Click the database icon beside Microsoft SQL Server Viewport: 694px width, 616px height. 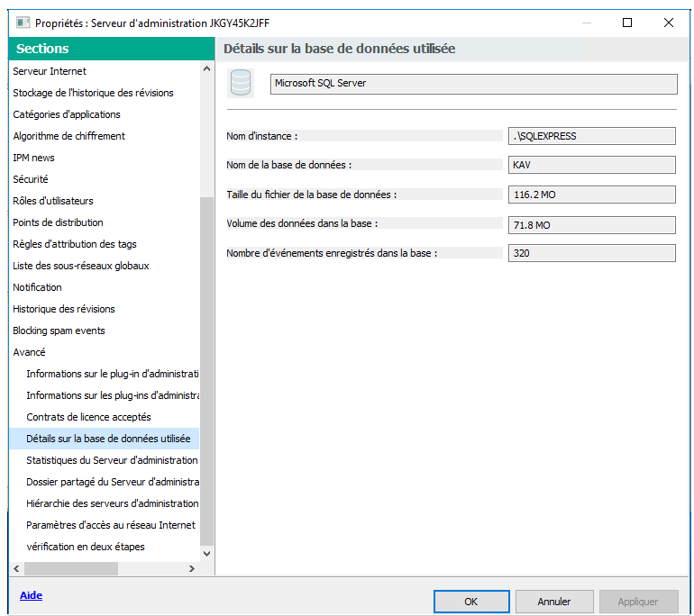(240, 84)
